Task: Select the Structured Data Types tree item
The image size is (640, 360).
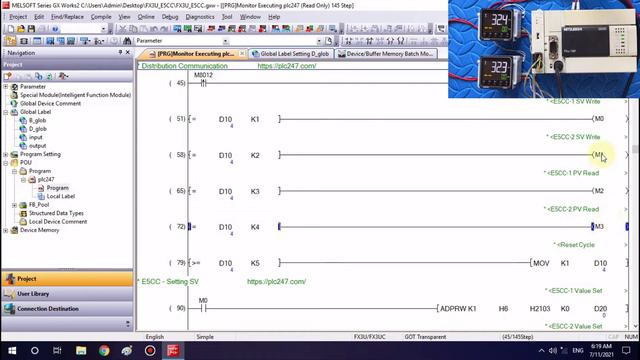Action: point(56,213)
